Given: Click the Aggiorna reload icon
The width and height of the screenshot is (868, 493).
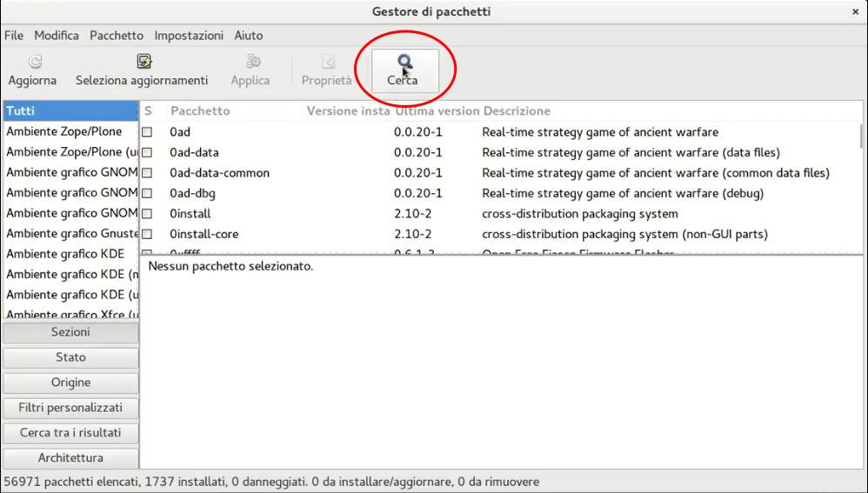Looking at the screenshot, I should [32, 62].
